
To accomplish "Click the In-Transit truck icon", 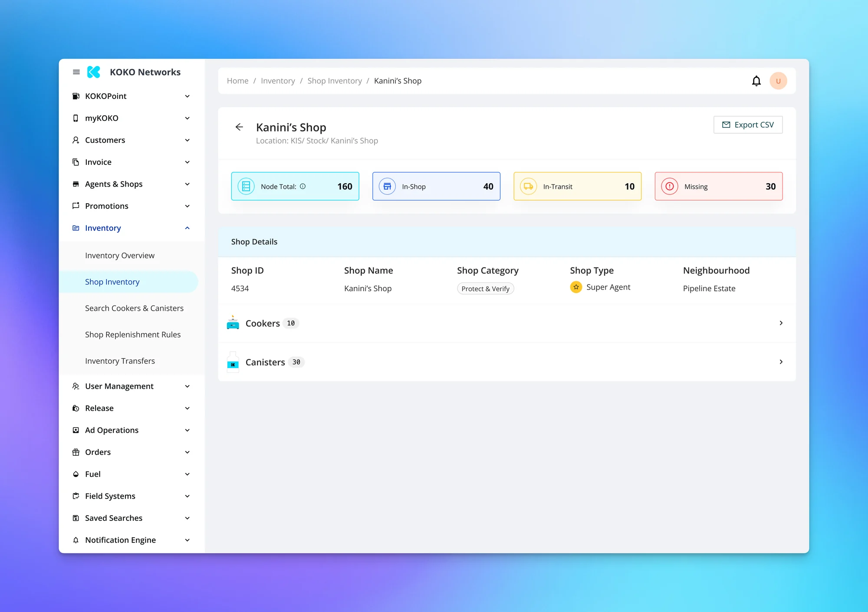I will [x=529, y=186].
